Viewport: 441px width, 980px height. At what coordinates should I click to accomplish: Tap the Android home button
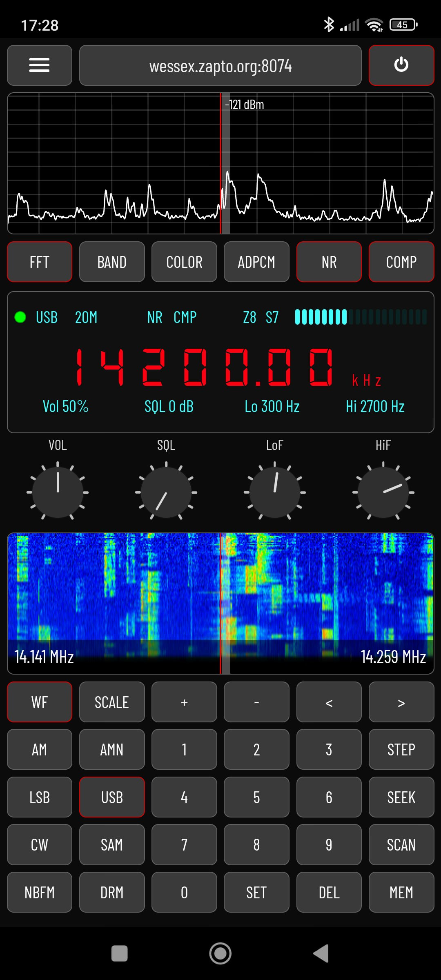point(220,953)
